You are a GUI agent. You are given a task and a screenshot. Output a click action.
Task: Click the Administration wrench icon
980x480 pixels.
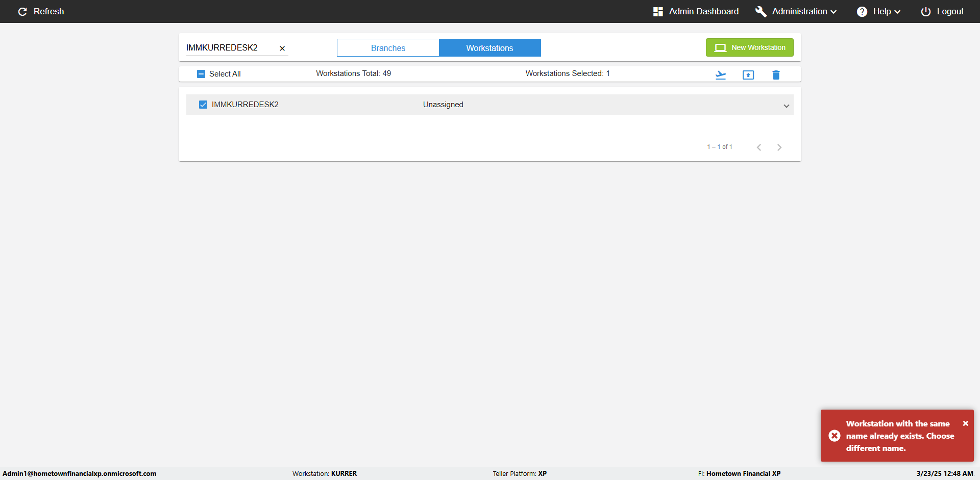761,11
